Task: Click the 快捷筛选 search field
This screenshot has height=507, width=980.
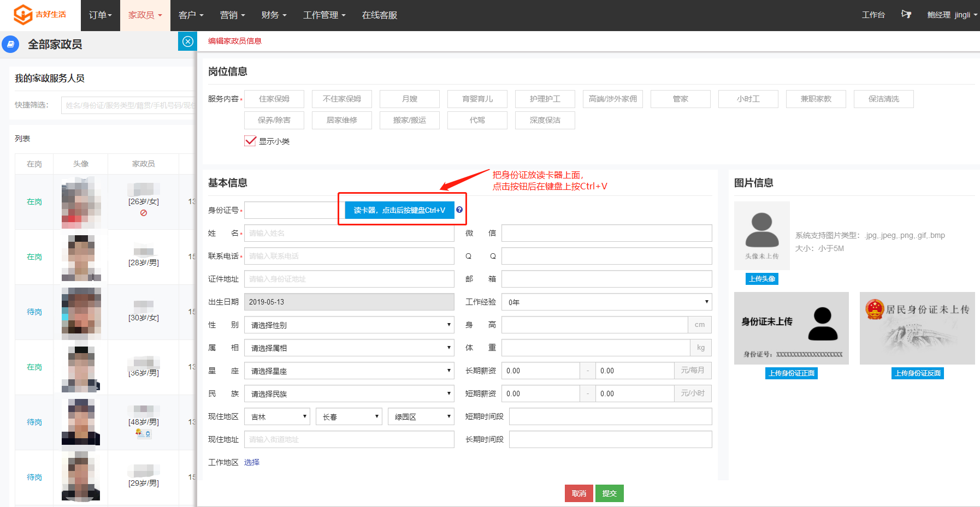Action: coord(129,105)
